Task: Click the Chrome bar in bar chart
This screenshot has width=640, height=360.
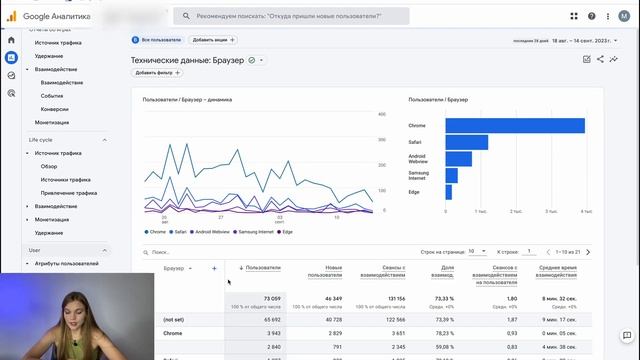Action: point(515,126)
